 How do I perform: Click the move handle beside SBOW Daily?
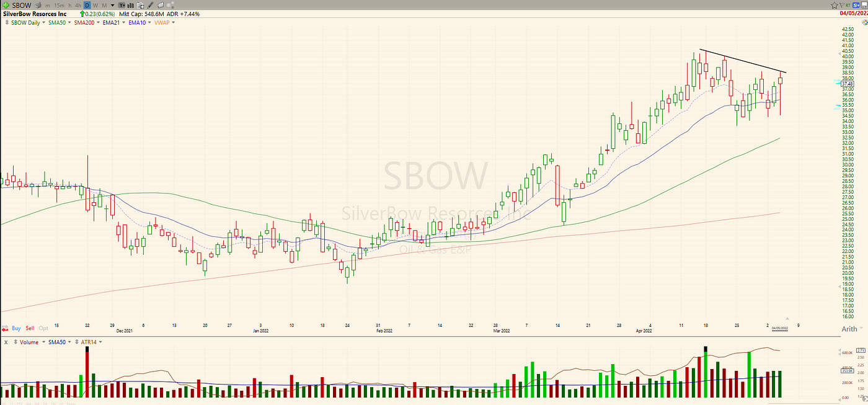point(7,22)
